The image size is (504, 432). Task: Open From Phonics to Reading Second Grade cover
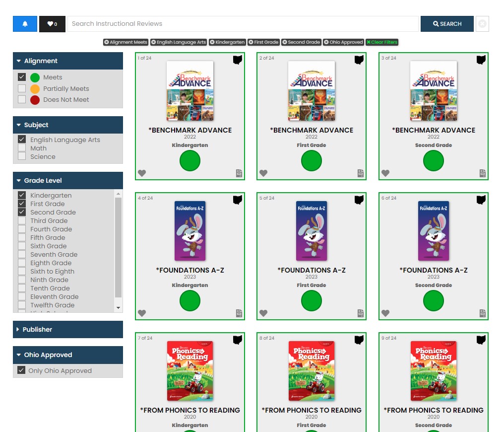tap(434, 371)
